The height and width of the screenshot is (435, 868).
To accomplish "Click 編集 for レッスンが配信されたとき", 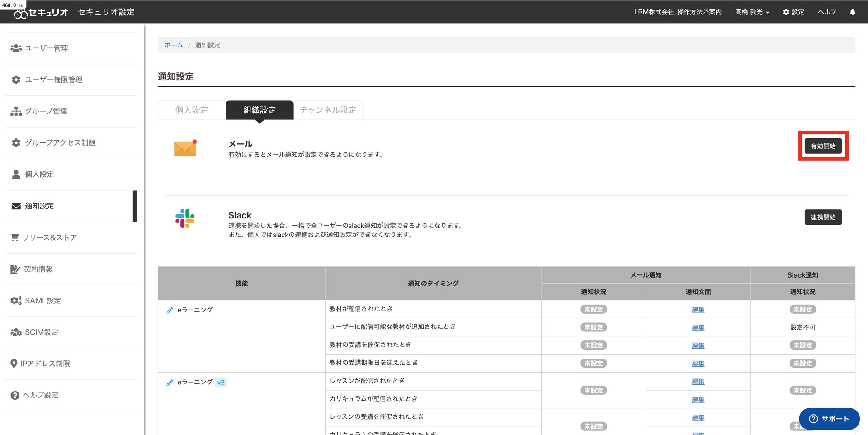I will [698, 382].
